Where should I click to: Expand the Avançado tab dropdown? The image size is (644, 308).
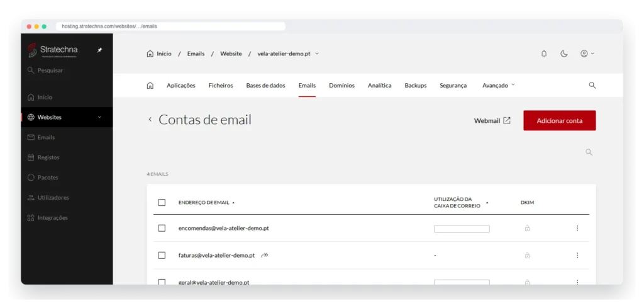point(499,86)
